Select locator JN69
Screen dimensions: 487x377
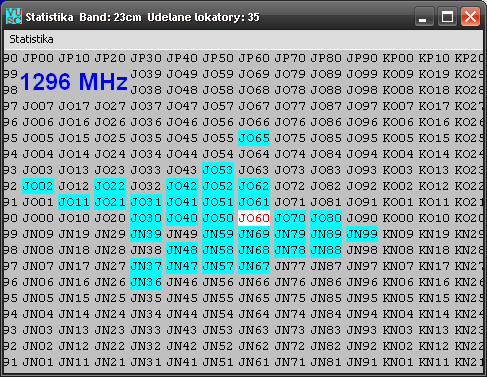coord(254,234)
